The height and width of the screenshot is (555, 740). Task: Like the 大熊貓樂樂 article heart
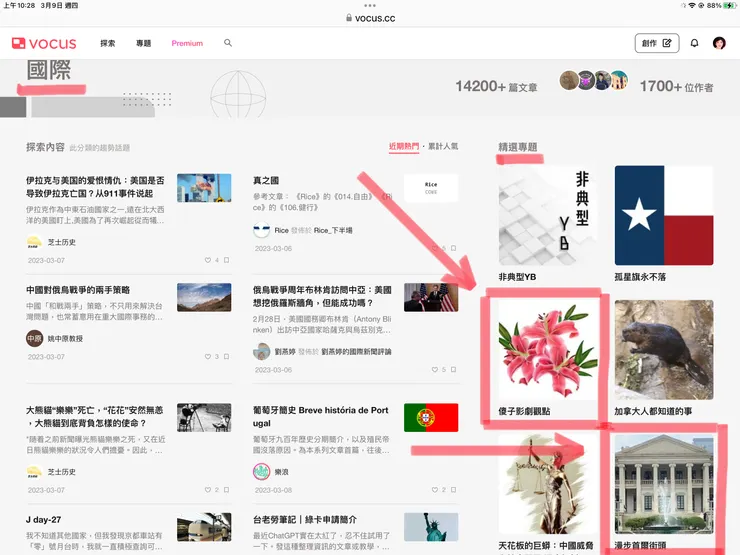208,490
